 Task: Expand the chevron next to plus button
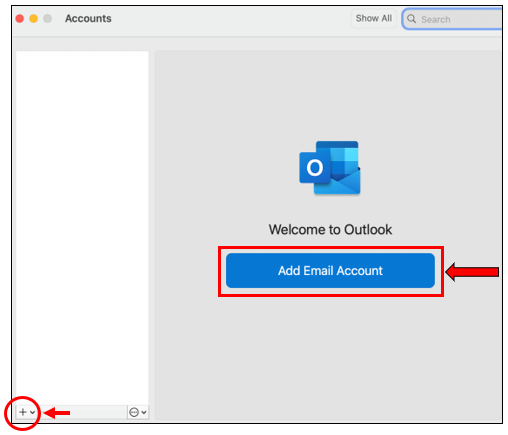(32, 413)
